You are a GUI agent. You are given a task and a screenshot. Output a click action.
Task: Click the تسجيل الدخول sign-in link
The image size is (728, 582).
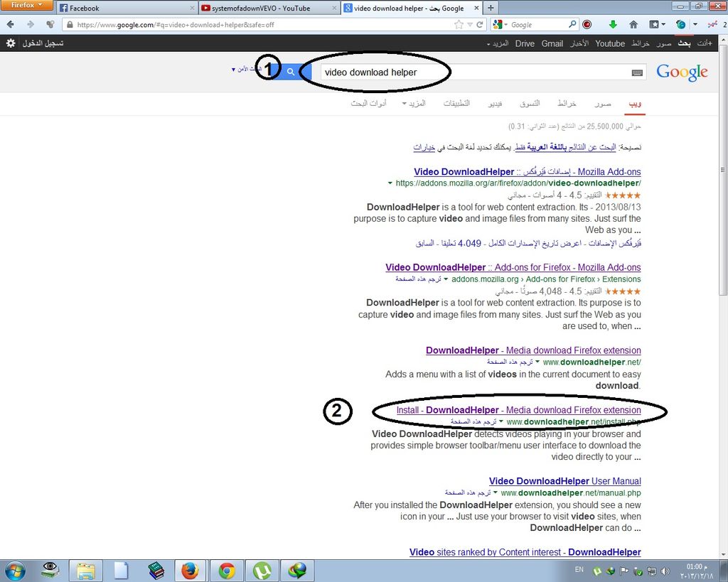pos(43,43)
